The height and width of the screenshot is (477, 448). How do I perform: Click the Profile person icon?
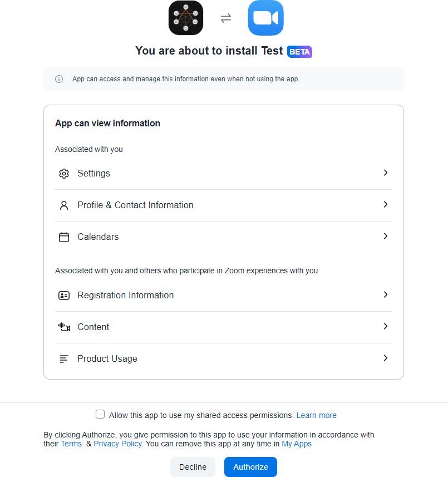(64, 205)
